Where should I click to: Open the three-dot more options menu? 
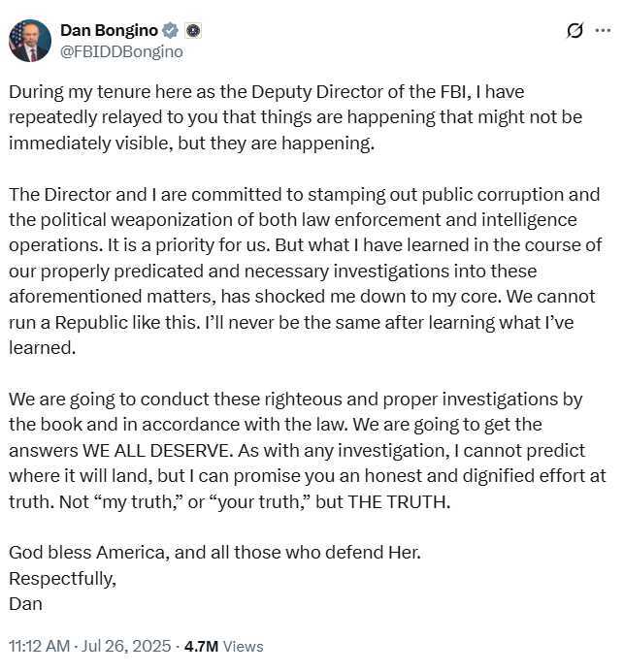click(x=604, y=30)
